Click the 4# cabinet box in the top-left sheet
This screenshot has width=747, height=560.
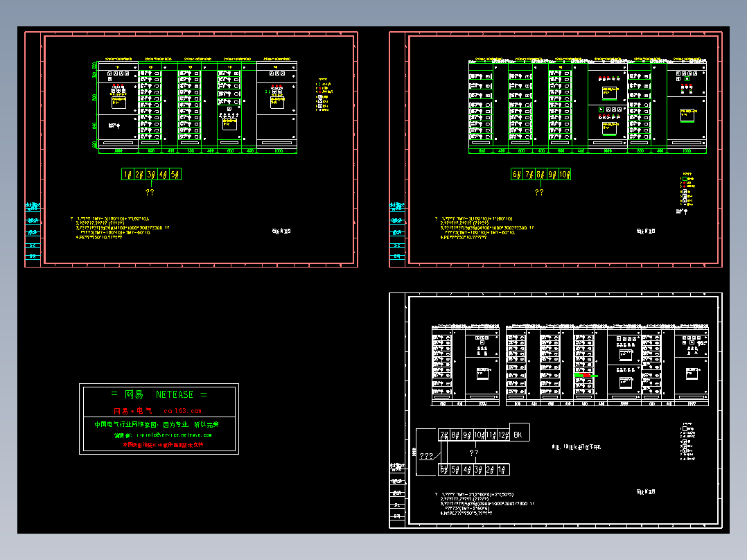coord(164,175)
